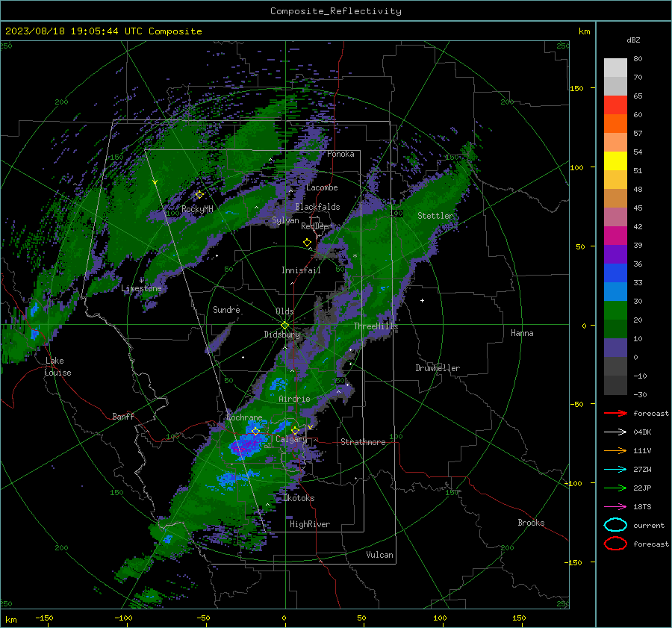This screenshot has width=672, height=628.
Task: Click the yellow diamond marker below RedDeer
Action: click(307, 243)
